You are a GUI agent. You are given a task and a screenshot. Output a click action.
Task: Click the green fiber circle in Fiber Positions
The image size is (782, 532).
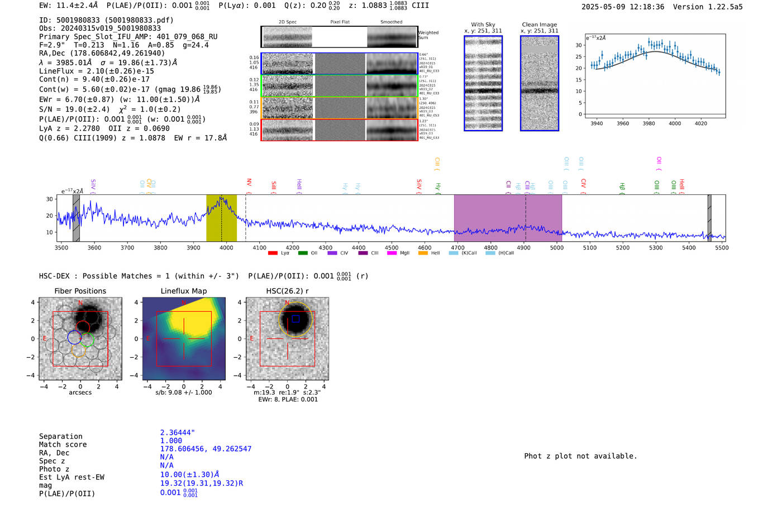tap(87, 340)
